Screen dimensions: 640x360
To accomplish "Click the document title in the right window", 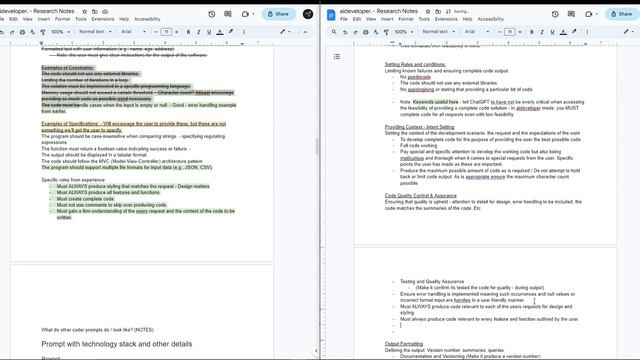I will click(x=379, y=11).
